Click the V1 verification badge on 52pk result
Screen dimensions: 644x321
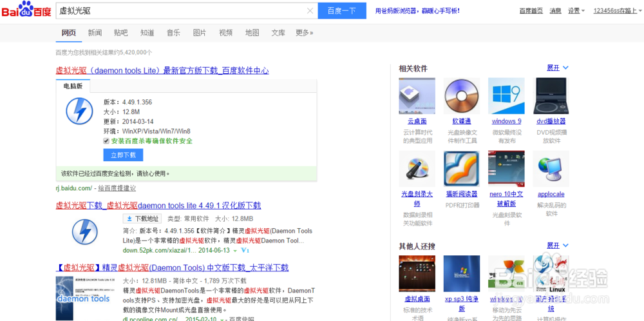tap(245, 250)
